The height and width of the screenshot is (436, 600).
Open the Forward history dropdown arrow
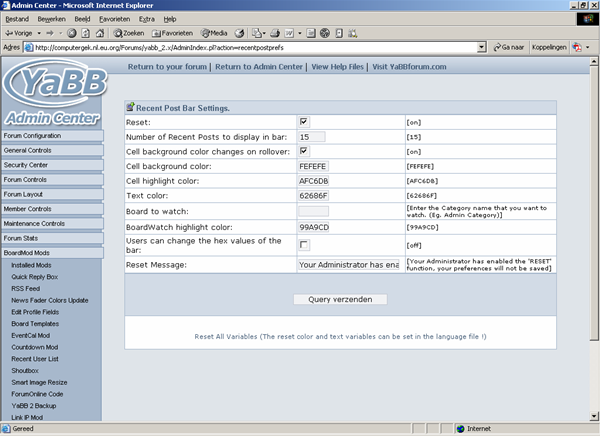pos(60,33)
